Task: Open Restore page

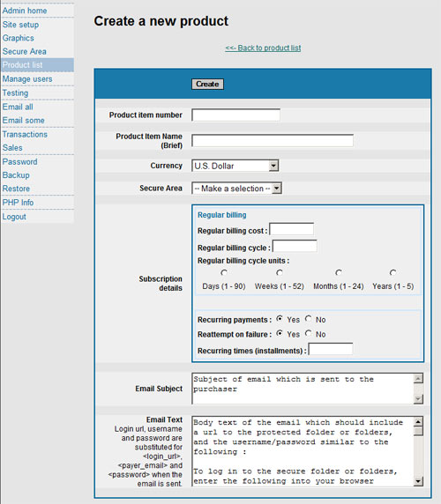Action: (x=16, y=189)
